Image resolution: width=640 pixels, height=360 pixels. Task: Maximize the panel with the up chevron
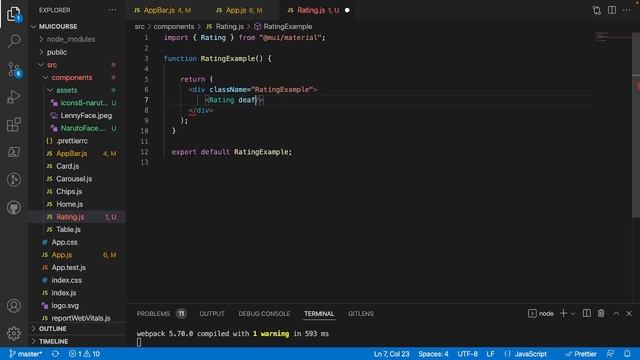616,313
